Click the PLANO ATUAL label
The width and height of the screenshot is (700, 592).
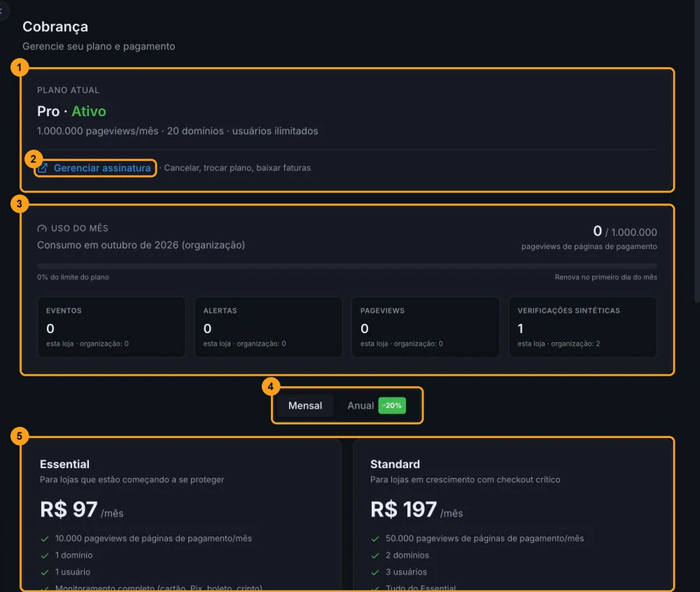[x=69, y=90]
